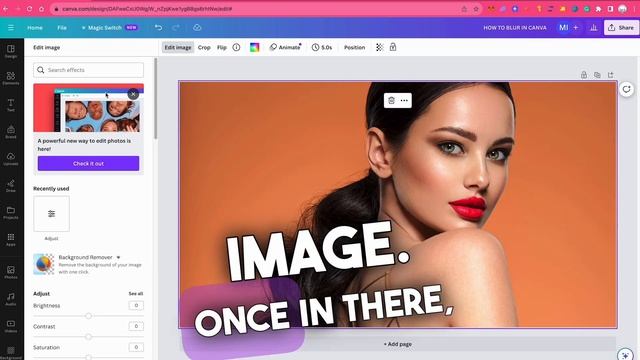640x360 pixels.
Task: Click the Saturation value field
Action: [136, 347]
